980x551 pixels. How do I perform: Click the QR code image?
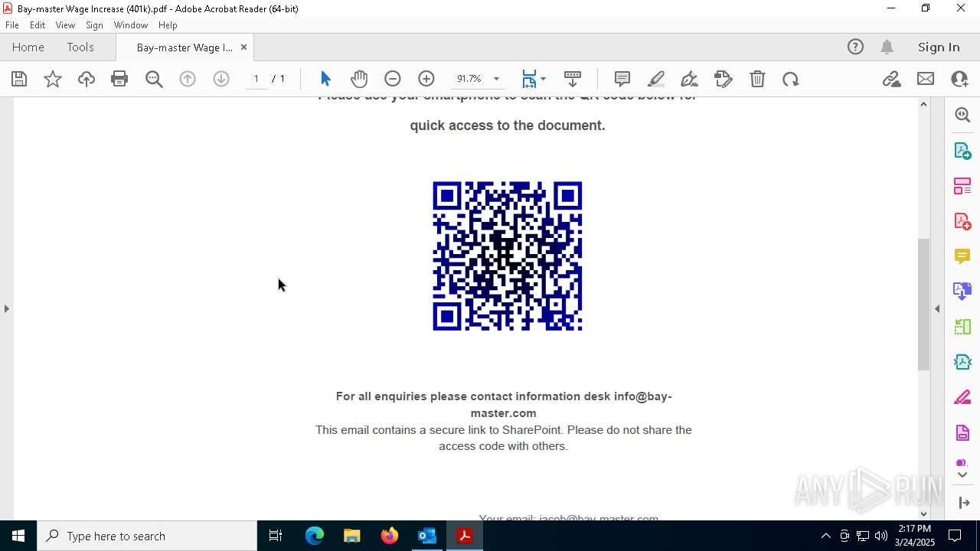point(508,256)
